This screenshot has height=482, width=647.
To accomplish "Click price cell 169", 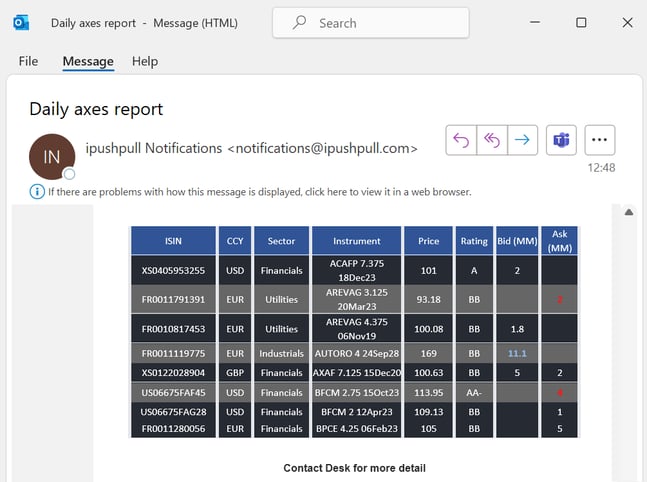I will pyautogui.click(x=428, y=353).
